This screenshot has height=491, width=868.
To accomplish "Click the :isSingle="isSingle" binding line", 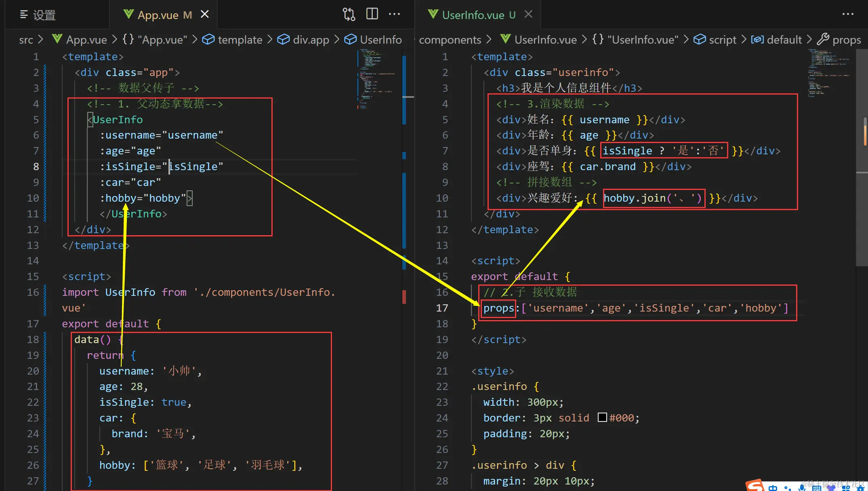I will (161, 166).
